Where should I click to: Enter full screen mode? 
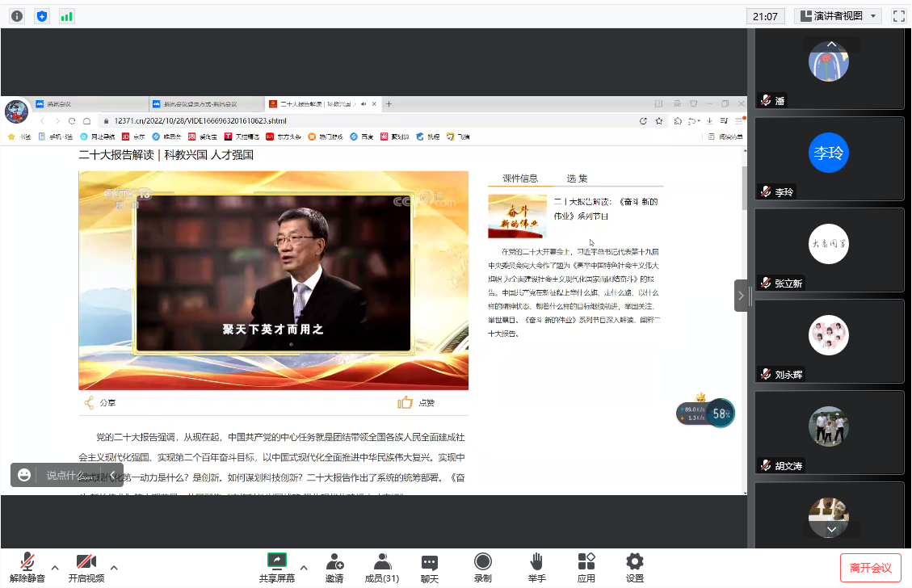click(898, 15)
